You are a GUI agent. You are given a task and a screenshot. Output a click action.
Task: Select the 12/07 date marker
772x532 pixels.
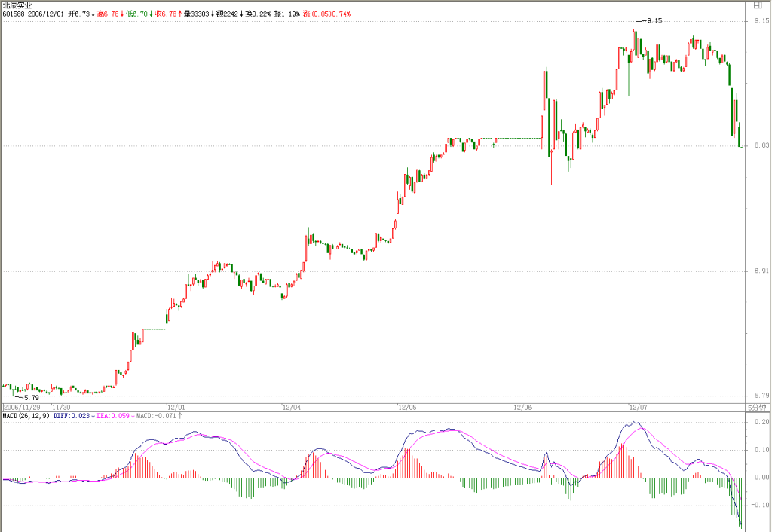pyautogui.click(x=639, y=408)
